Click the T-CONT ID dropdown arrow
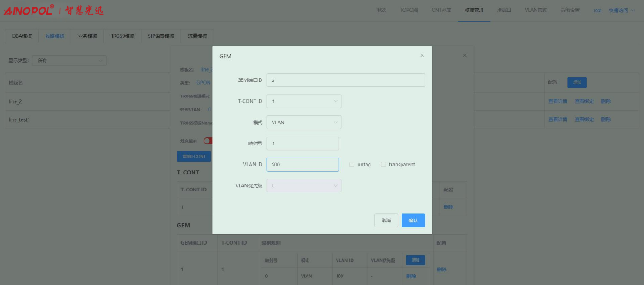 [335, 101]
